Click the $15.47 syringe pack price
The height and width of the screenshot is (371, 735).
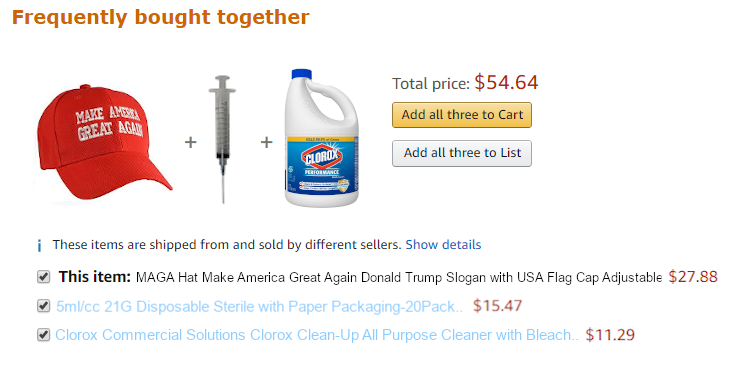point(497,306)
